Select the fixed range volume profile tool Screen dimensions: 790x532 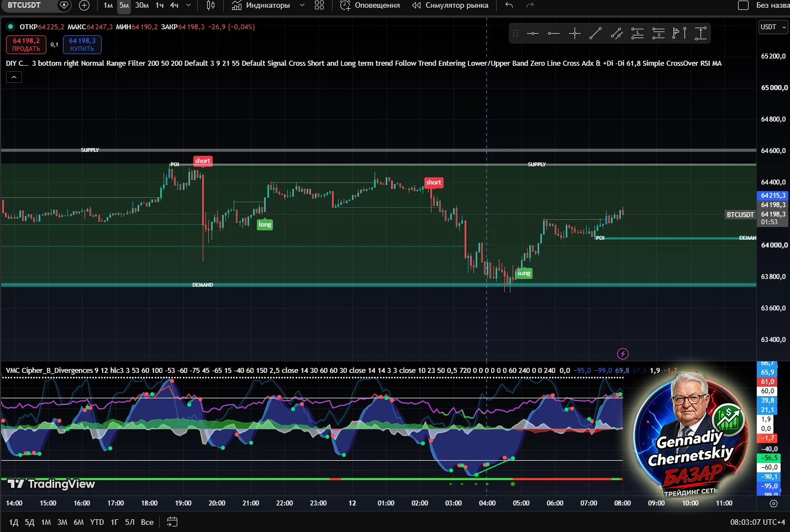click(680, 34)
